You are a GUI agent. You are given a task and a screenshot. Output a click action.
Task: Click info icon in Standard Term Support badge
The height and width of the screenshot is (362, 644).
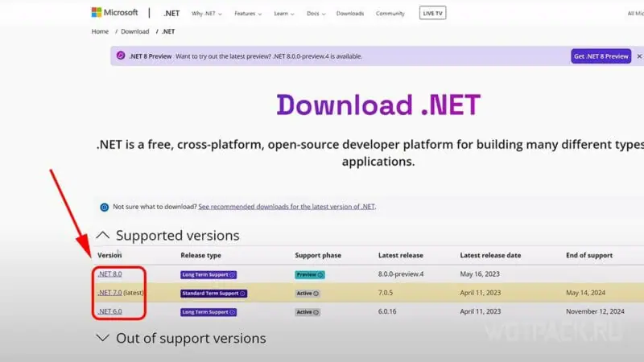(242, 294)
